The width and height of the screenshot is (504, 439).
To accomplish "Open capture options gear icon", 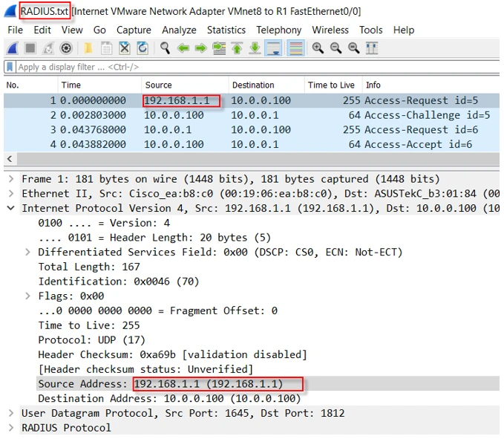I will pos(66,48).
